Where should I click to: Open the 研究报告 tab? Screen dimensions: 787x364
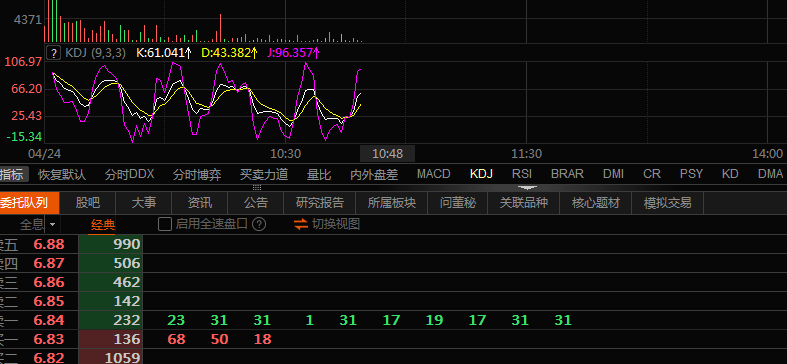(320, 203)
